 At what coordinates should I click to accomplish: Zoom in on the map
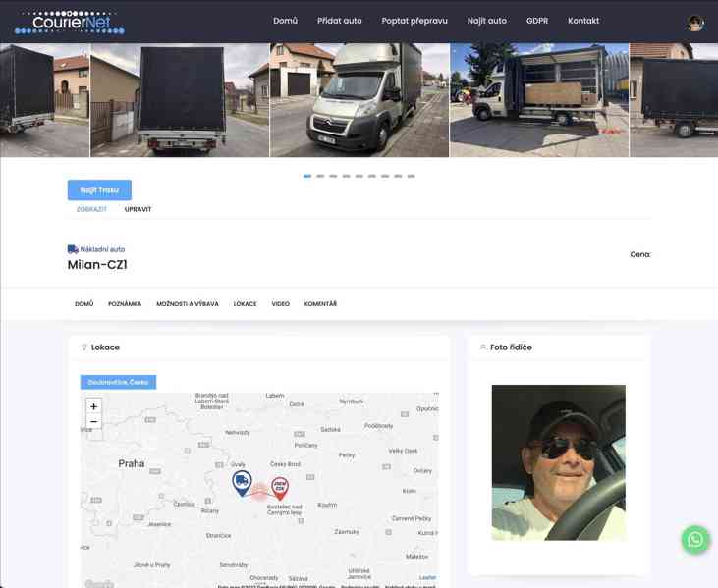point(93,406)
